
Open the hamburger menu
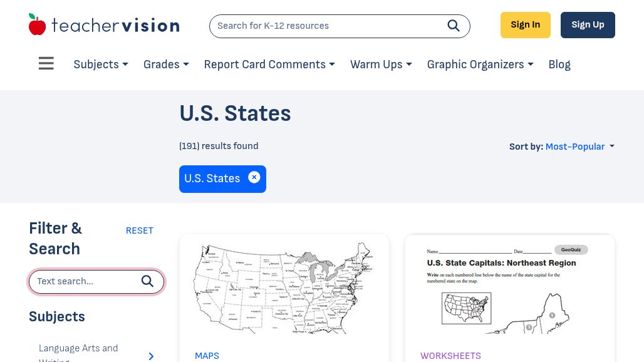point(46,64)
